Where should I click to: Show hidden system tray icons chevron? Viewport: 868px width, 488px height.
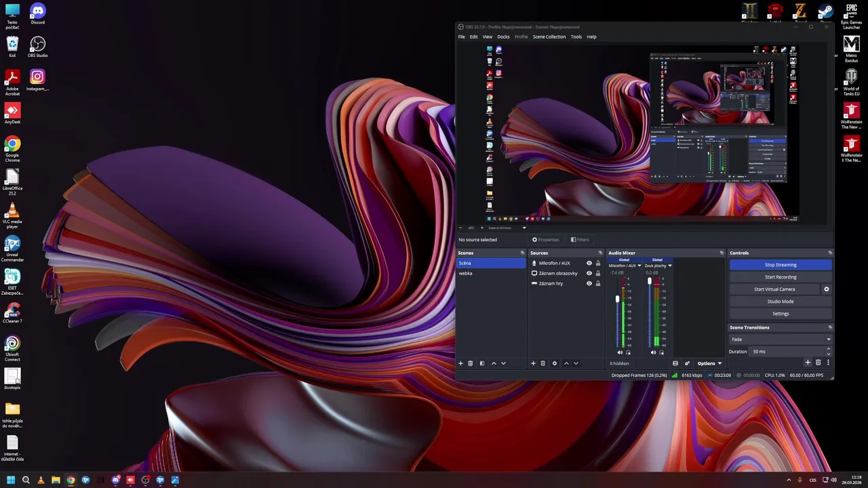pos(789,480)
